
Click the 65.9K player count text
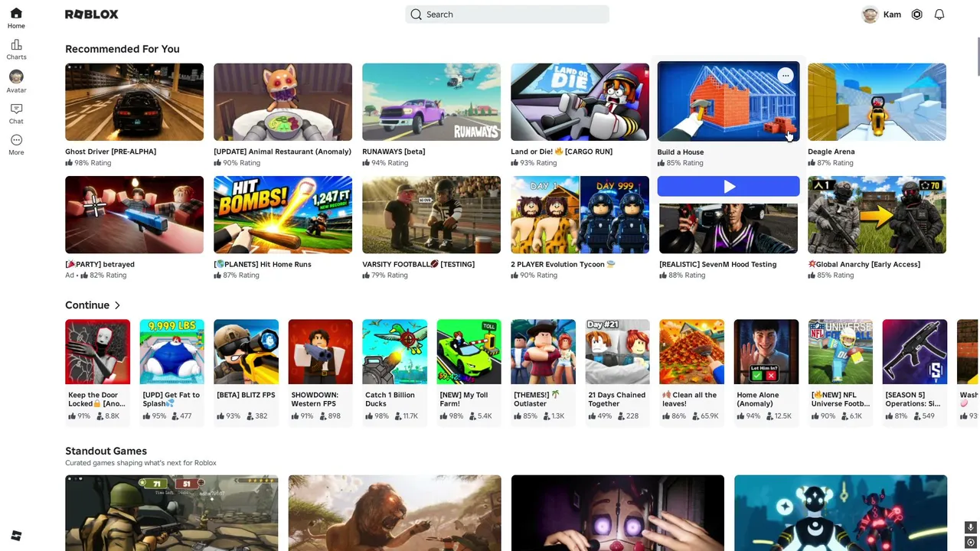click(704, 416)
